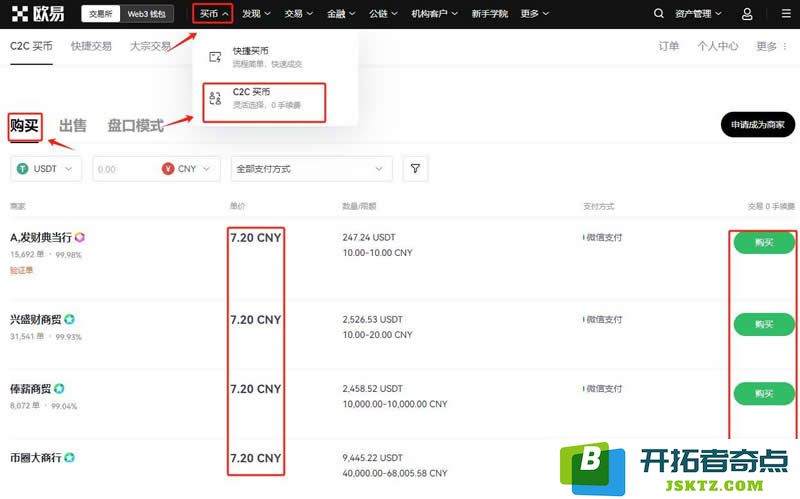Click the three-dot icon beside 更多
This screenshot has height=499, width=800.
click(785, 46)
